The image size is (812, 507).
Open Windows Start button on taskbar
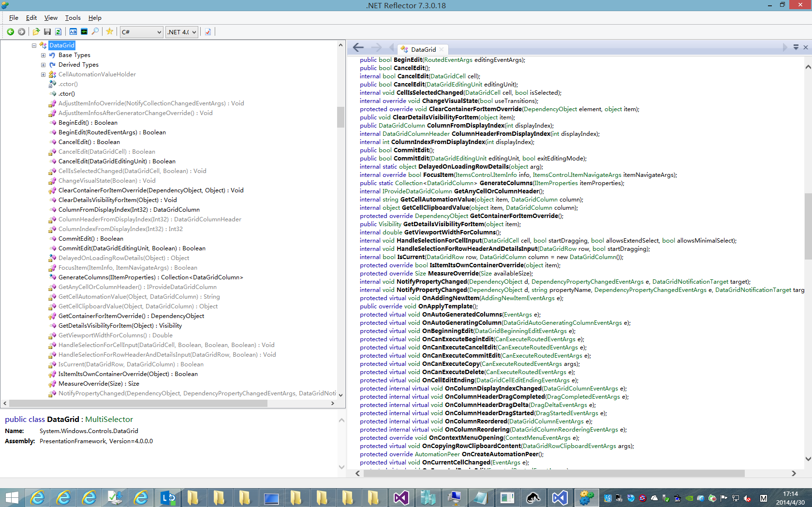click(x=12, y=497)
